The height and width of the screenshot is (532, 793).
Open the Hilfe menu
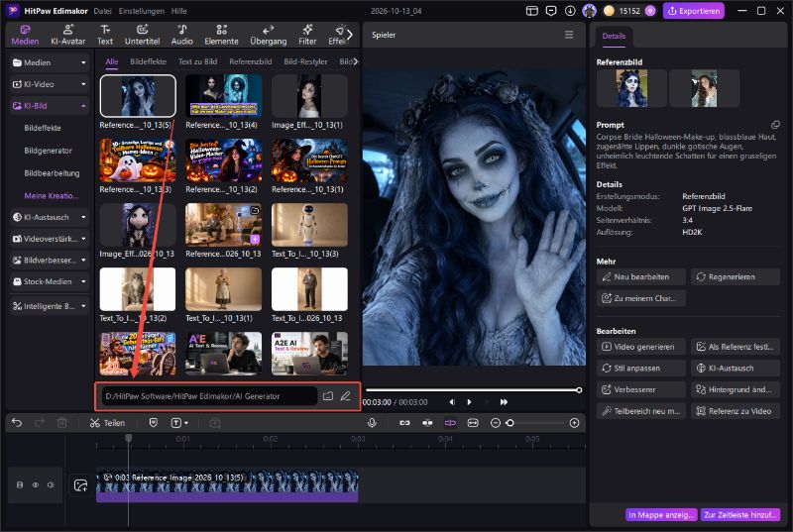click(179, 11)
